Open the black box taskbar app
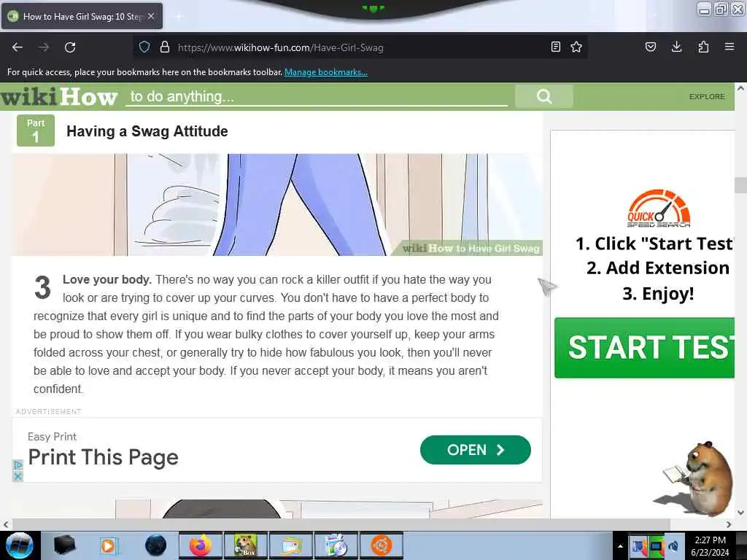The height and width of the screenshot is (560, 747). click(x=64, y=545)
